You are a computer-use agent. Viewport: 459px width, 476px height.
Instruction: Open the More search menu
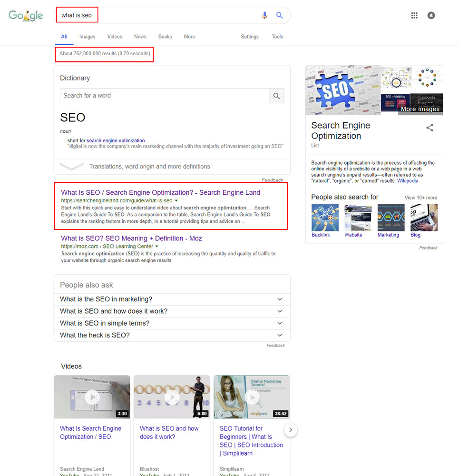[189, 37]
